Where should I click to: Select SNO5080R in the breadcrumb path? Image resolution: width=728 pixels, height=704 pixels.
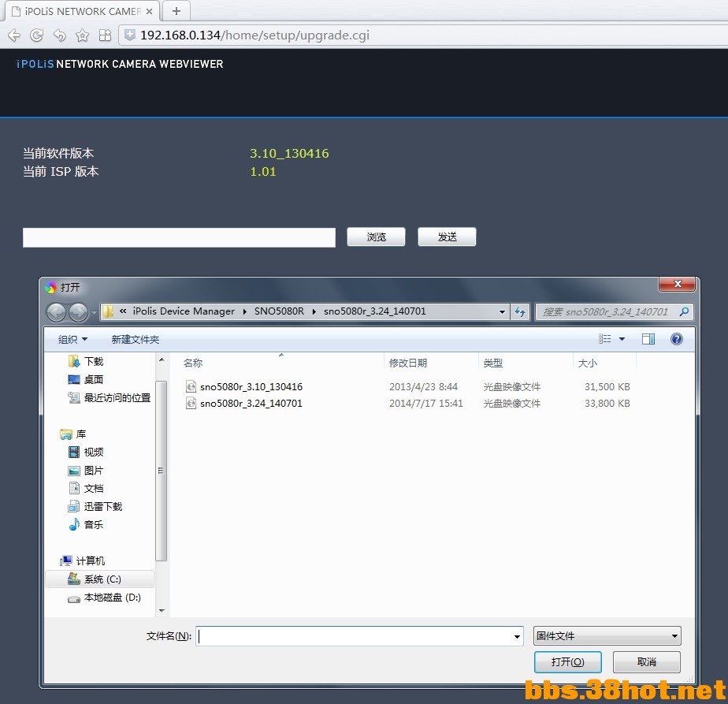point(279,311)
